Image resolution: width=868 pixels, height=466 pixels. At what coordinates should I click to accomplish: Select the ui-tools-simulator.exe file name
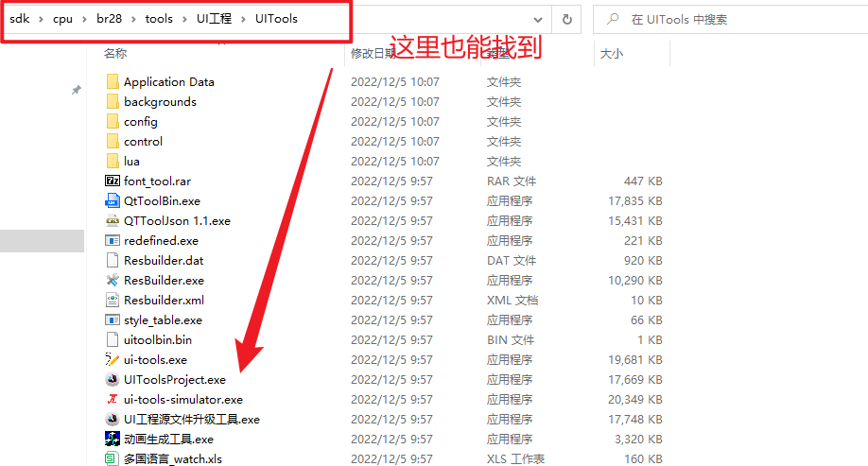coord(183,400)
